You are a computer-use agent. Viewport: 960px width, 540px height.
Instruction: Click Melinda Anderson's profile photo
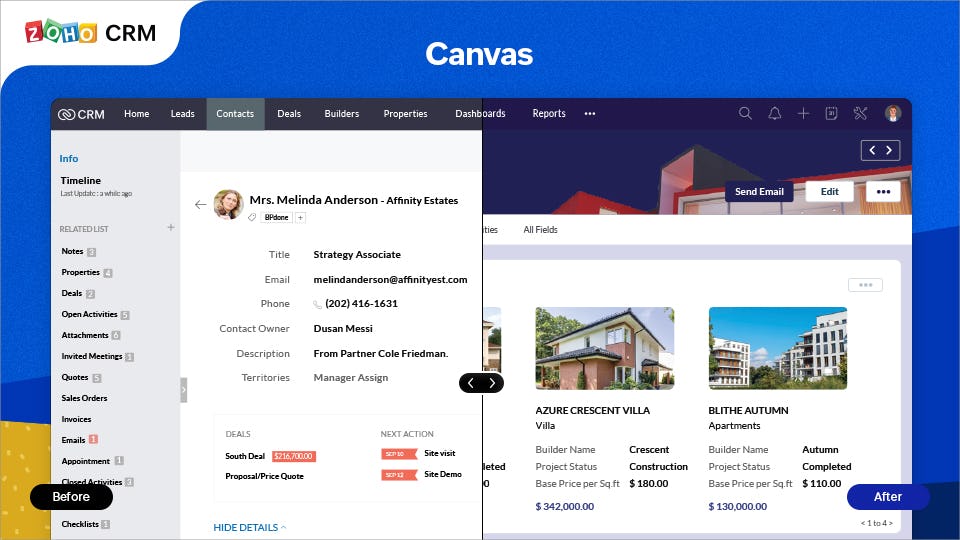pos(228,204)
